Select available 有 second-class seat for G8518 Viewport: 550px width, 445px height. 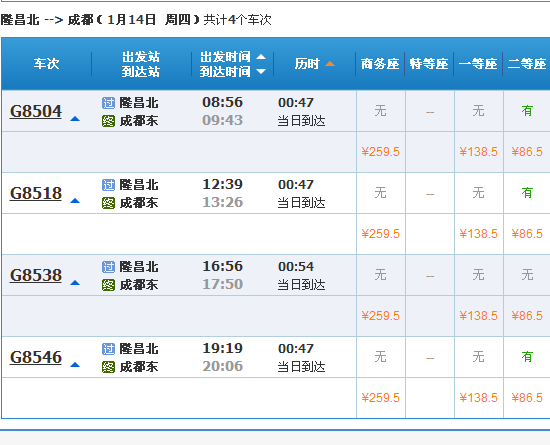[x=527, y=193]
